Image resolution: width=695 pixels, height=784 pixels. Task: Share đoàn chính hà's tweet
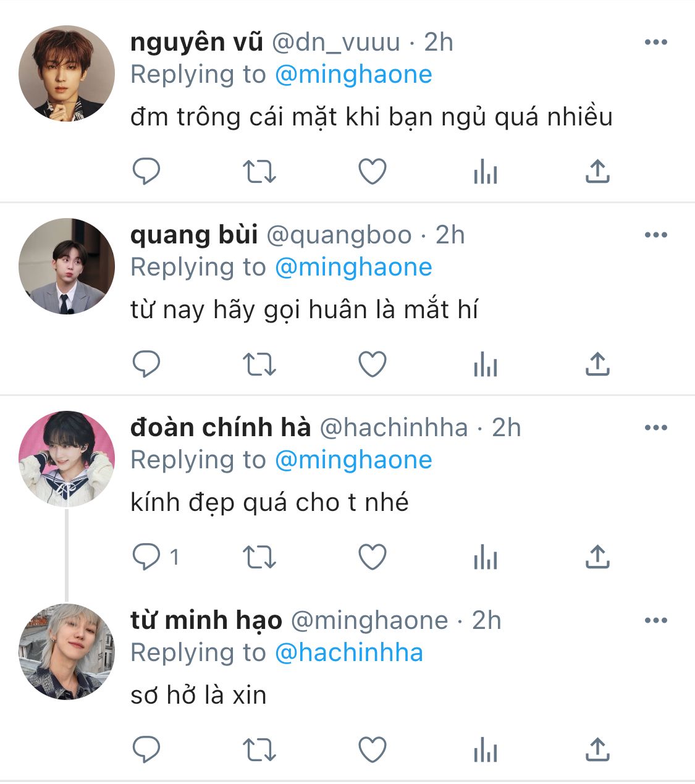(597, 557)
